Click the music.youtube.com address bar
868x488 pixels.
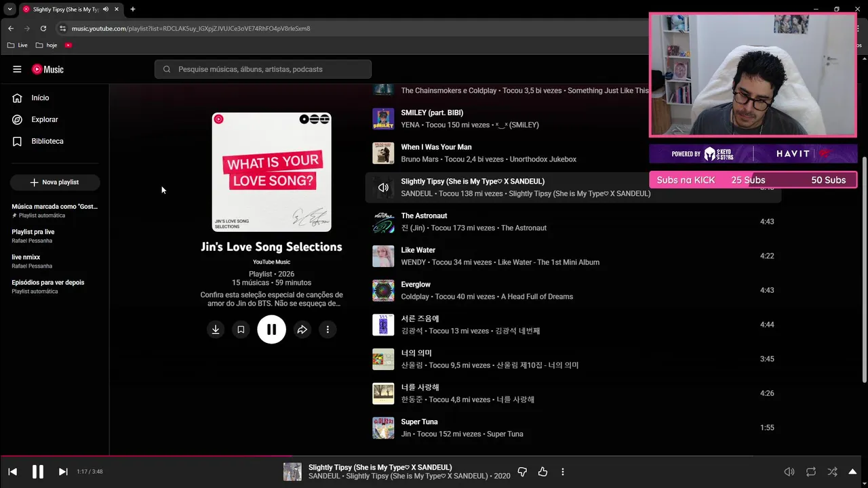(x=191, y=28)
